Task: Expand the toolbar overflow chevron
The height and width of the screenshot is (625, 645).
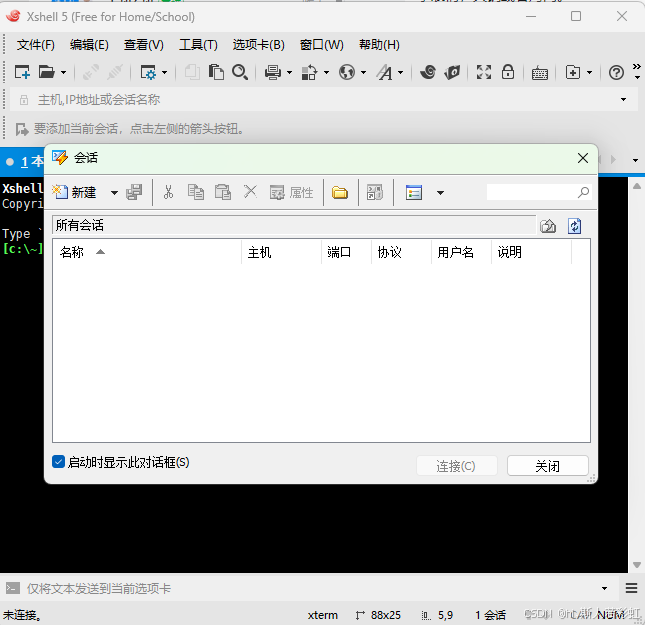Action: pyautogui.click(x=637, y=66)
